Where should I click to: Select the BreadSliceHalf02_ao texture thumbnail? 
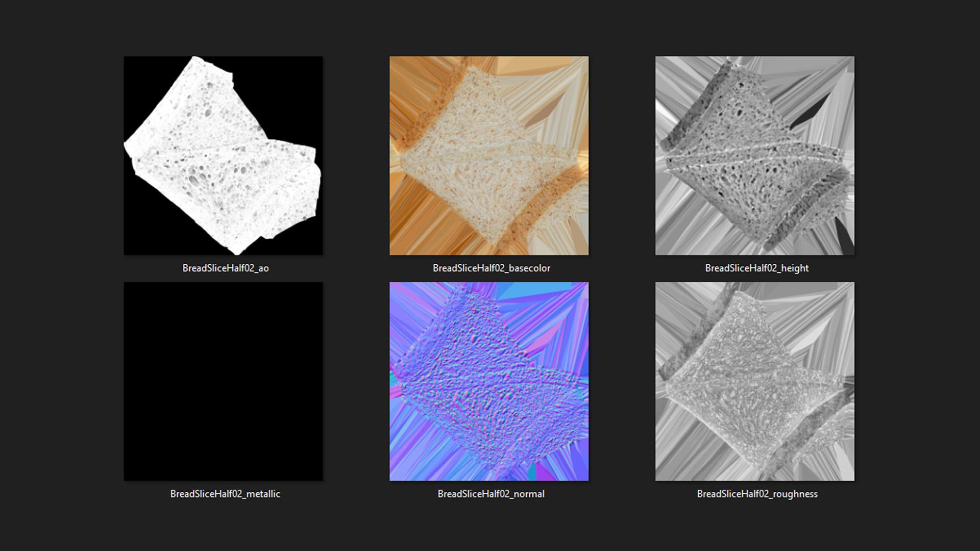coord(223,156)
